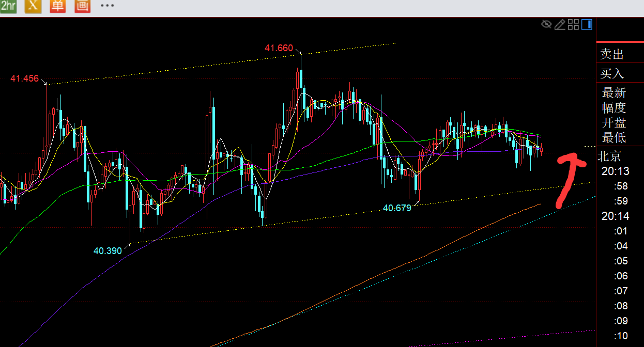The image size is (644, 347).
Task: Select the 2hr timeframe button
Action: (x=8, y=6)
